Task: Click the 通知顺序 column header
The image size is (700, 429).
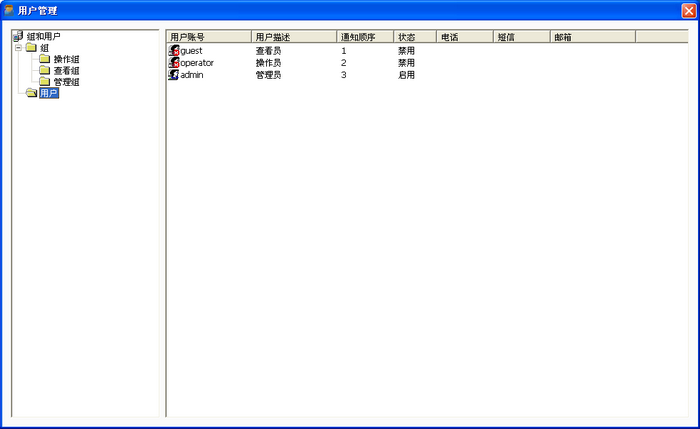Action: 364,36
